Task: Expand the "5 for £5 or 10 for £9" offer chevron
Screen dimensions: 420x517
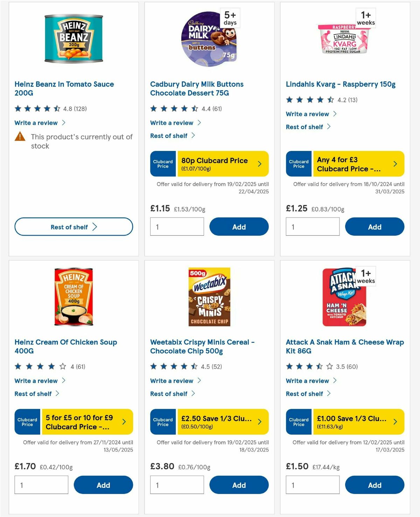Action: click(x=124, y=422)
